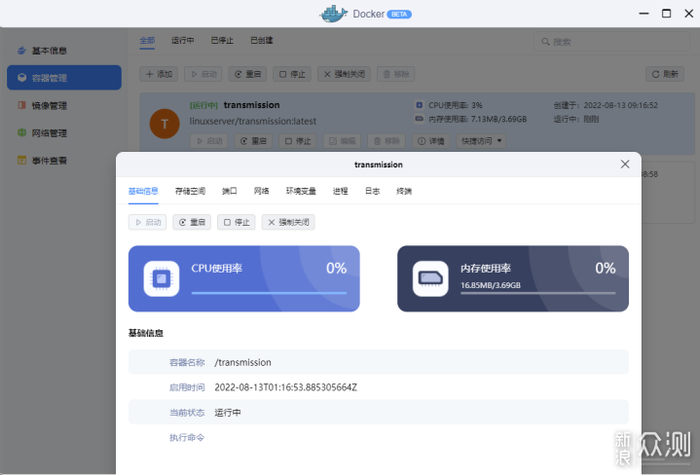This screenshot has height=475, width=700.
Task: Click the top toolbar 停止 button
Action: pyautogui.click(x=292, y=74)
